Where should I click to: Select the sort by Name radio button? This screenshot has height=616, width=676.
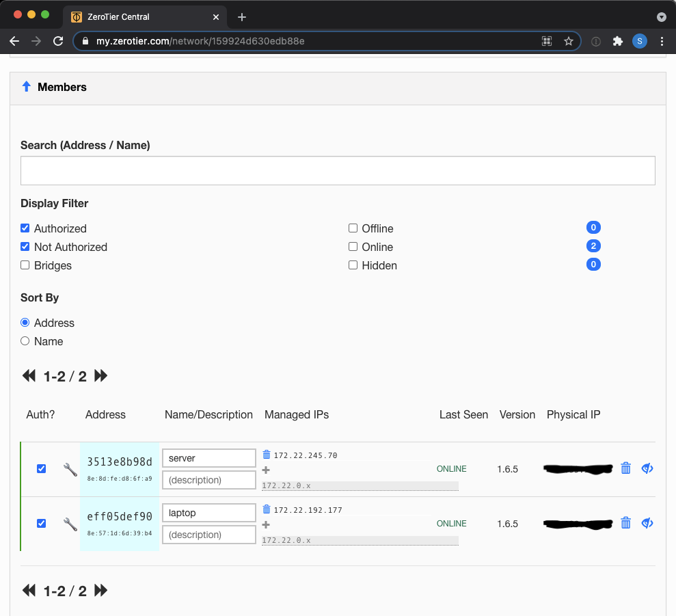click(25, 340)
